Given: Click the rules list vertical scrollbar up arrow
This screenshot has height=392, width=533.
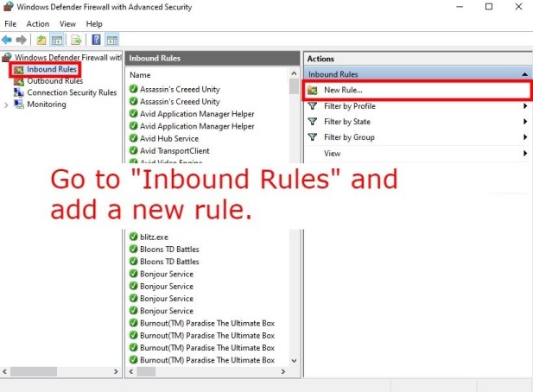Looking at the screenshot, I should [294, 73].
